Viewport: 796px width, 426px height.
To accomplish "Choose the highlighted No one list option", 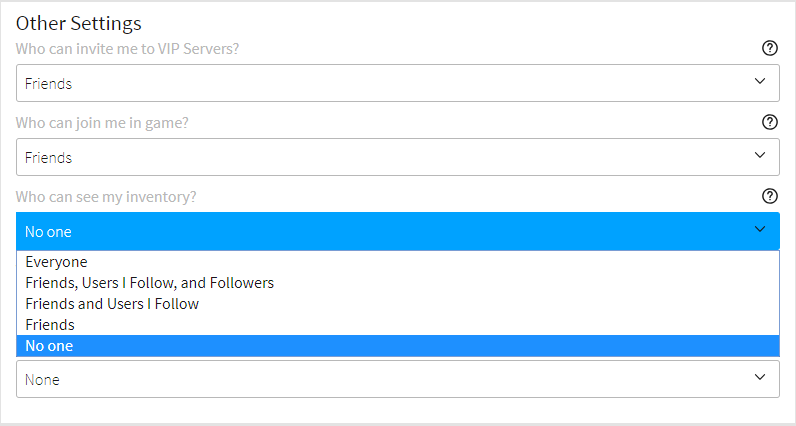I will click(x=50, y=346).
